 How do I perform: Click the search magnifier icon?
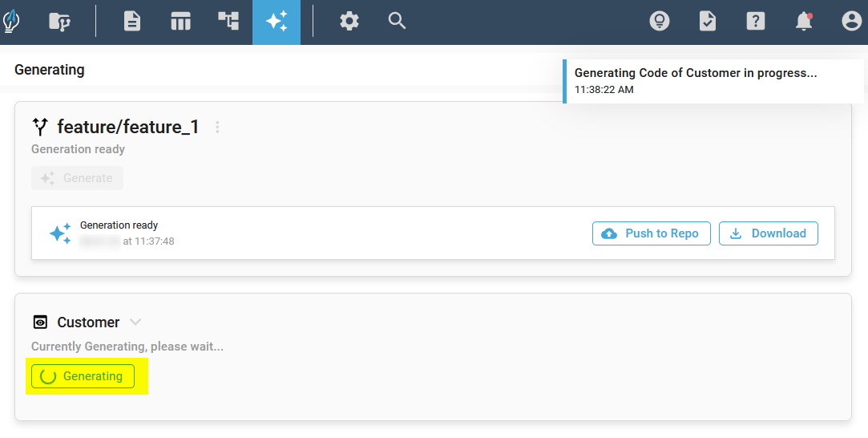pyautogui.click(x=398, y=22)
